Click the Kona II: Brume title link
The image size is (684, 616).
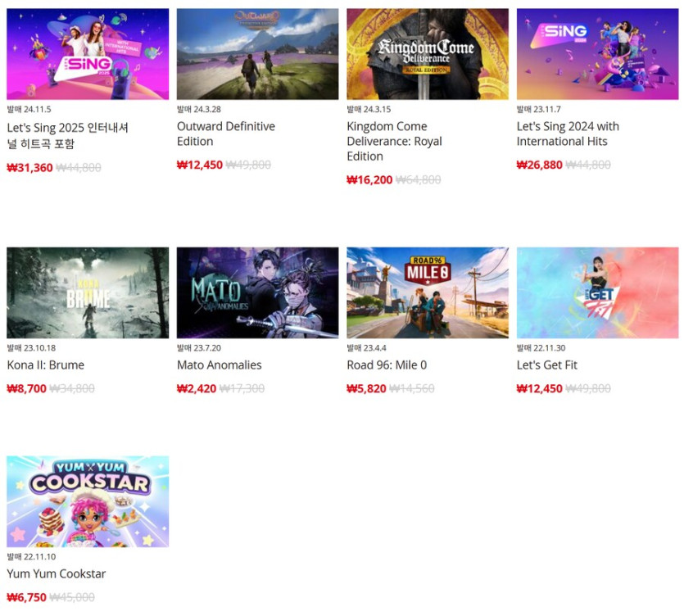tap(46, 365)
